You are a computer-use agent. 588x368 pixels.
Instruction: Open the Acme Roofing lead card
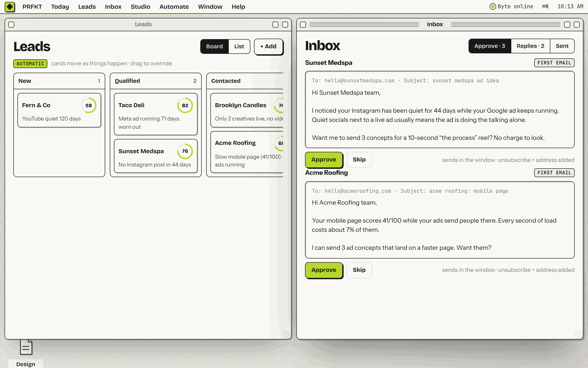(x=247, y=152)
